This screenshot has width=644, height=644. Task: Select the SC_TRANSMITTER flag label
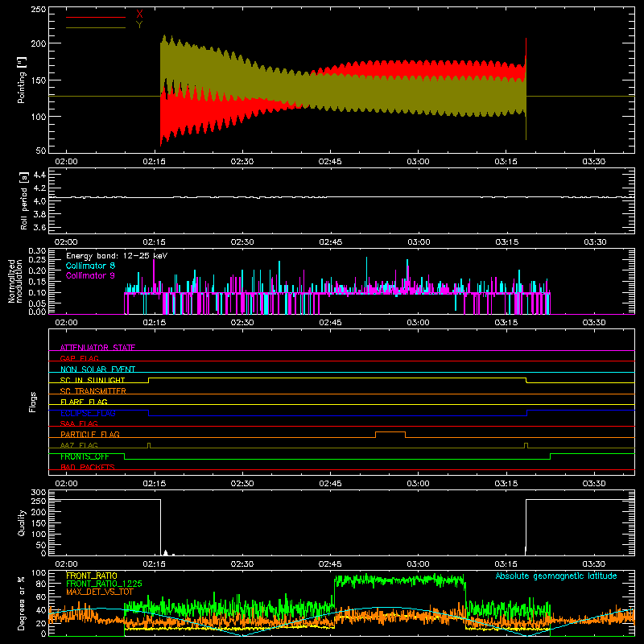pos(93,391)
